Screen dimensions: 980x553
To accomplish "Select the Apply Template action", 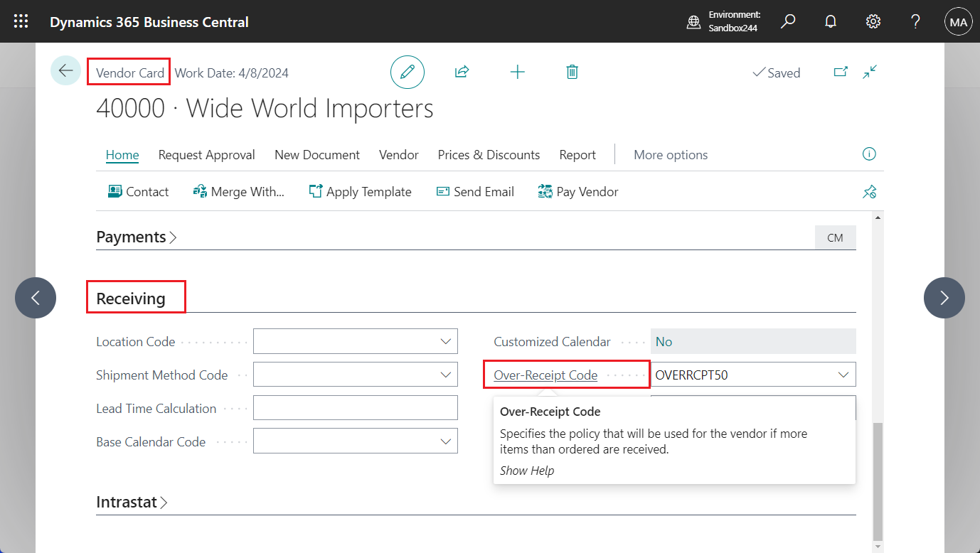I will (x=360, y=191).
